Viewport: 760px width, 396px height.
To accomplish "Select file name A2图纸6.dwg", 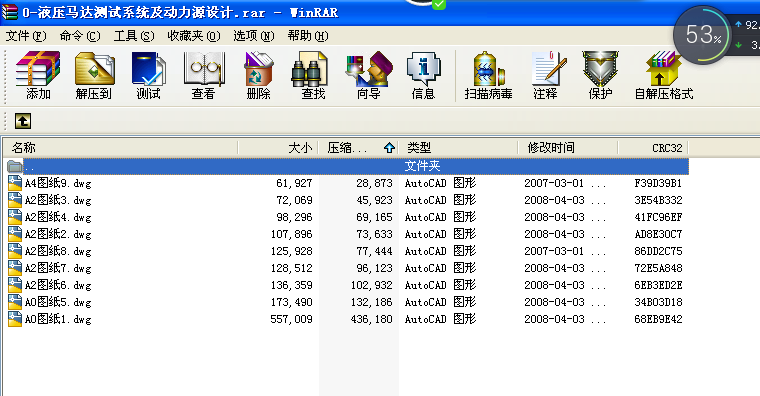I will click(x=58, y=285).
